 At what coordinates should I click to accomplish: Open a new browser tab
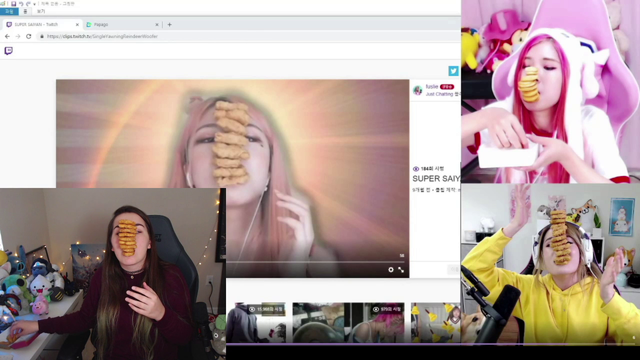pyautogui.click(x=169, y=24)
